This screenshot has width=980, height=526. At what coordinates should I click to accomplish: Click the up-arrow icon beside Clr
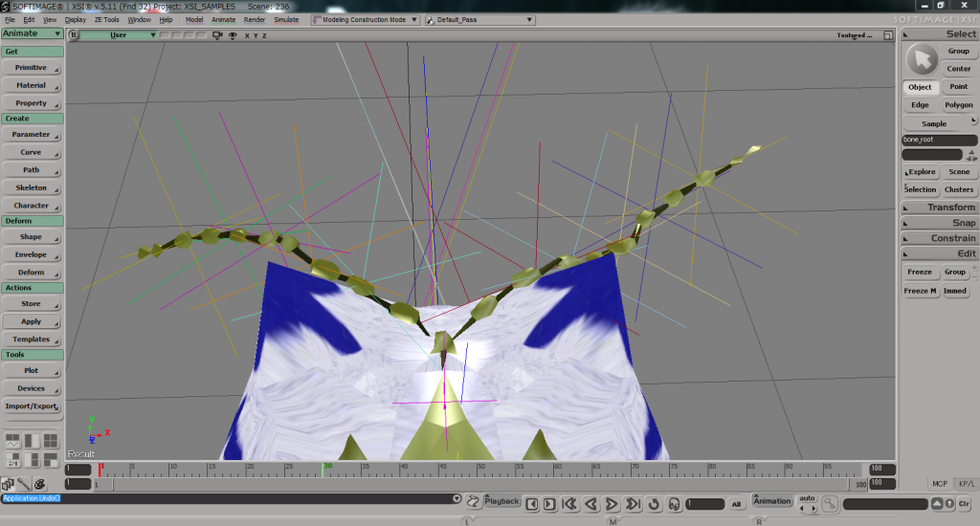(x=937, y=503)
